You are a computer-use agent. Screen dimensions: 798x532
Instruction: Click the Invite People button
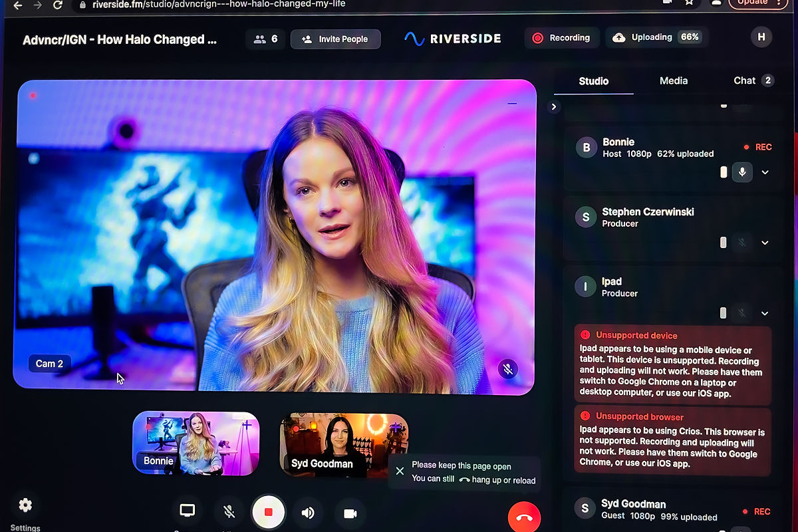[x=335, y=39]
